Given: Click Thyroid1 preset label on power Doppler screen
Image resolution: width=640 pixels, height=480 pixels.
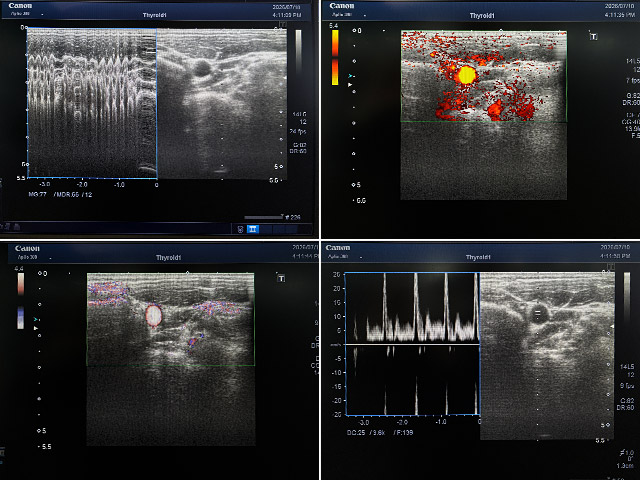Looking at the screenshot, I should 482,16.
